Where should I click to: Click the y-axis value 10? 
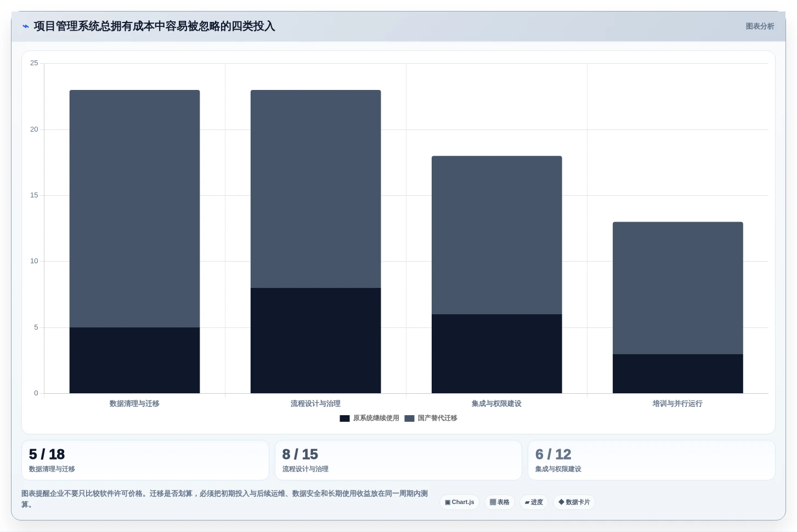pyautogui.click(x=34, y=261)
